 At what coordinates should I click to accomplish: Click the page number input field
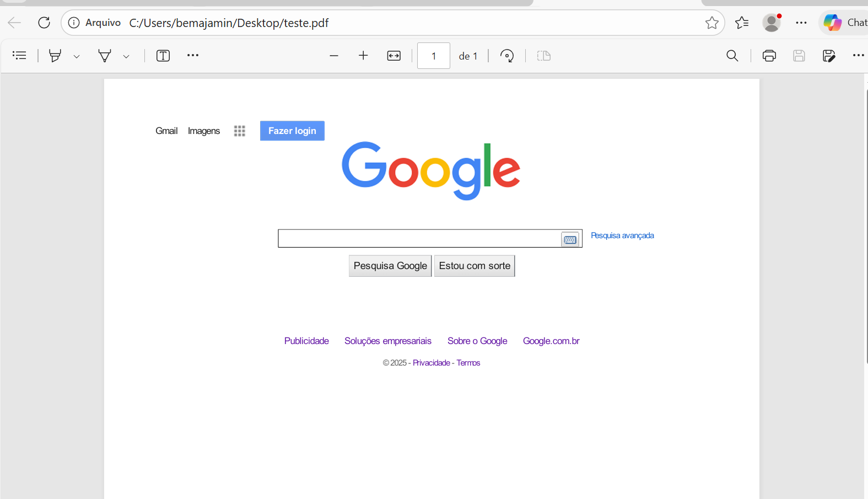(x=434, y=56)
